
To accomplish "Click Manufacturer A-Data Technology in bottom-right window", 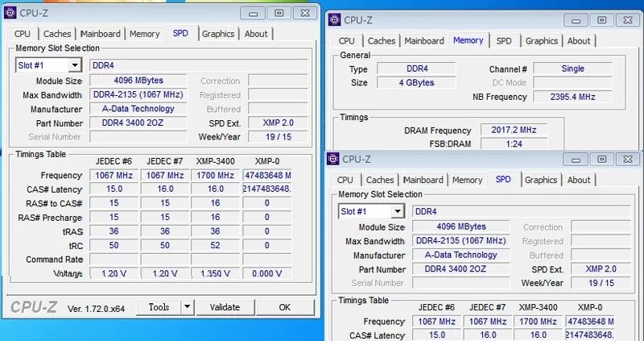I will (461, 255).
